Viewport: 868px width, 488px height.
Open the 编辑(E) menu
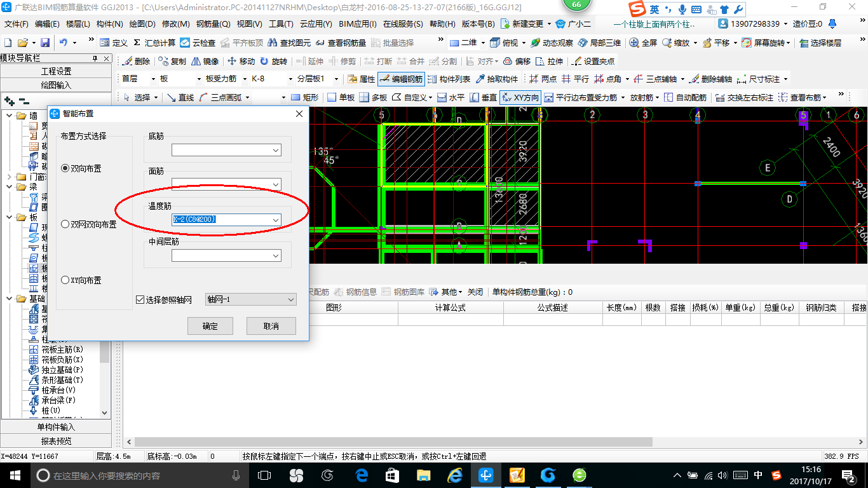(47, 24)
